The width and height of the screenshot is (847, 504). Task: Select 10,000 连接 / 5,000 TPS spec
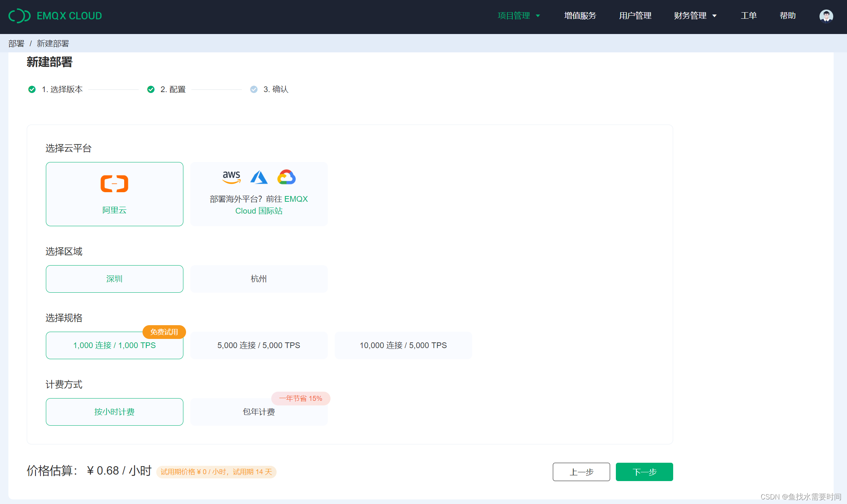click(403, 345)
